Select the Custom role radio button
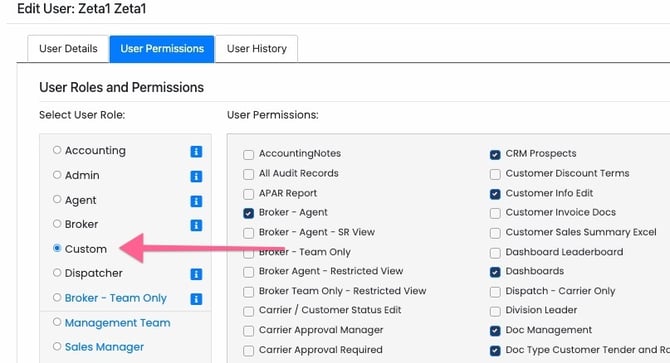 [x=57, y=248]
